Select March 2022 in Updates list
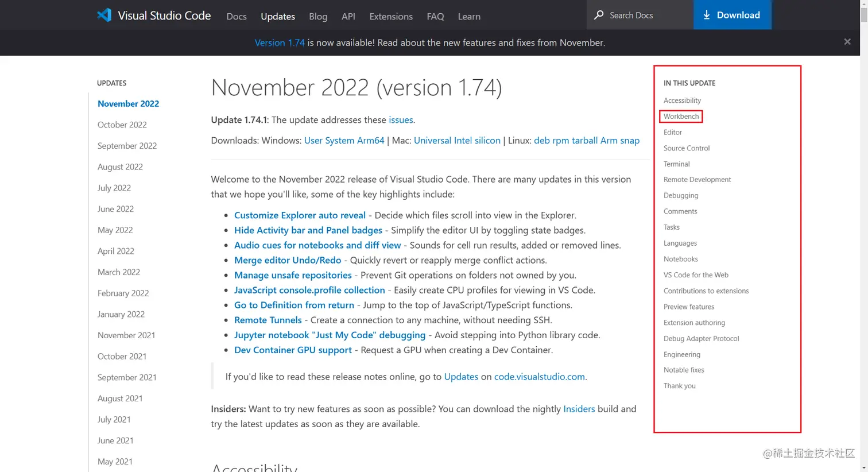868x472 pixels. click(119, 272)
